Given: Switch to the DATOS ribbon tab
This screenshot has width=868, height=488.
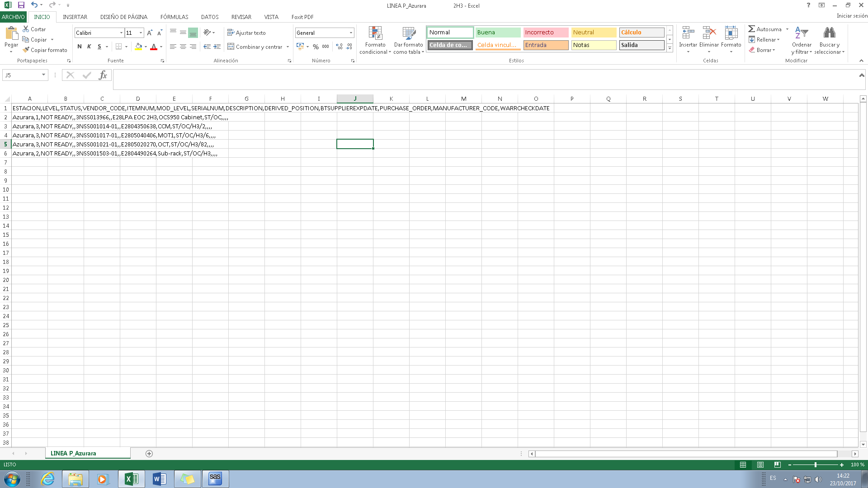Looking at the screenshot, I should (210, 17).
